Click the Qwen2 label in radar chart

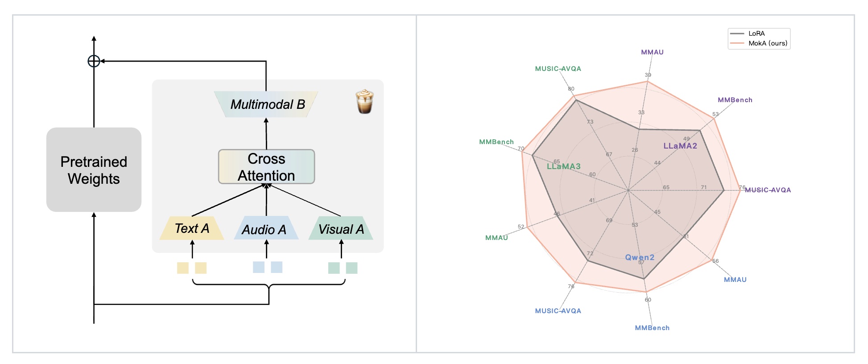coord(639,257)
